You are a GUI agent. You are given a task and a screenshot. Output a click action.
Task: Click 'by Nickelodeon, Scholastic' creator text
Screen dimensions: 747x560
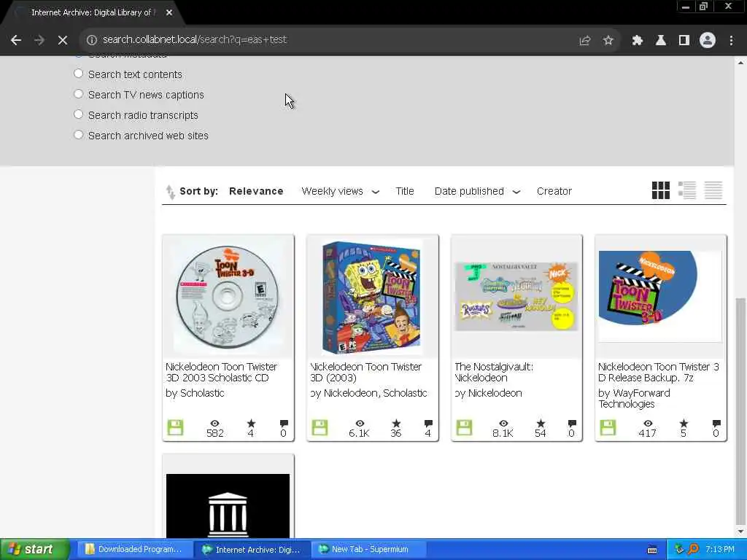pos(368,393)
